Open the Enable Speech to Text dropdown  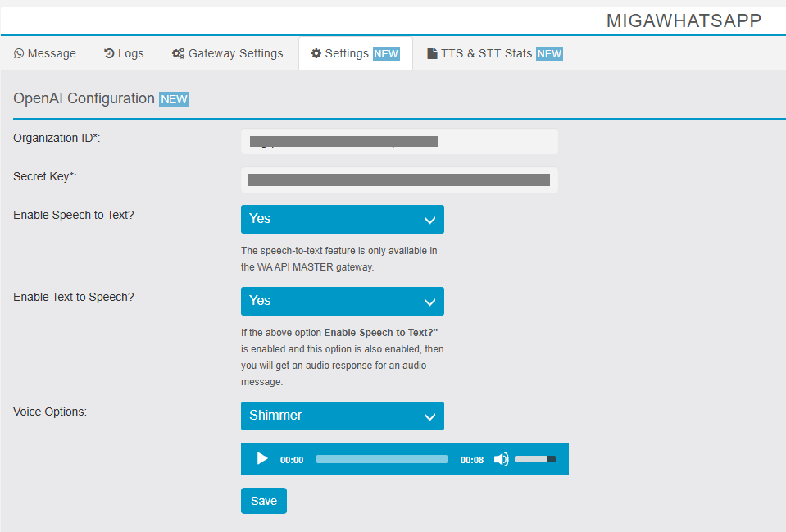click(342, 219)
